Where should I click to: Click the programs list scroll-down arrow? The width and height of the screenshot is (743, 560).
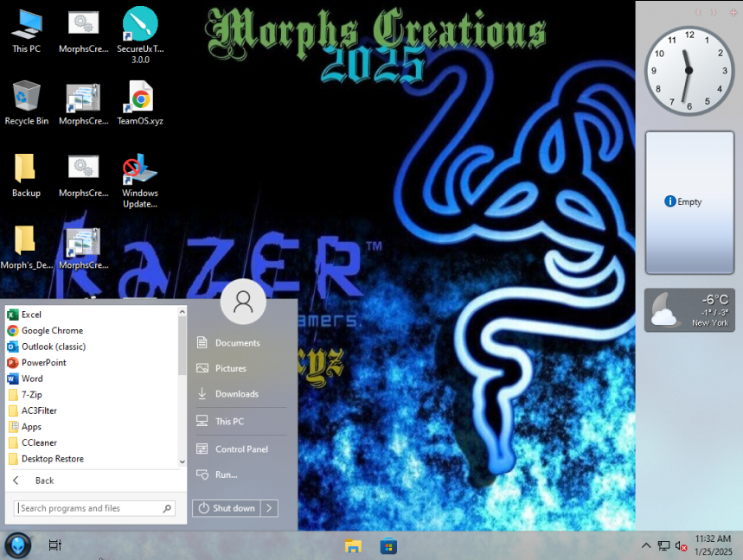pos(183,461)
